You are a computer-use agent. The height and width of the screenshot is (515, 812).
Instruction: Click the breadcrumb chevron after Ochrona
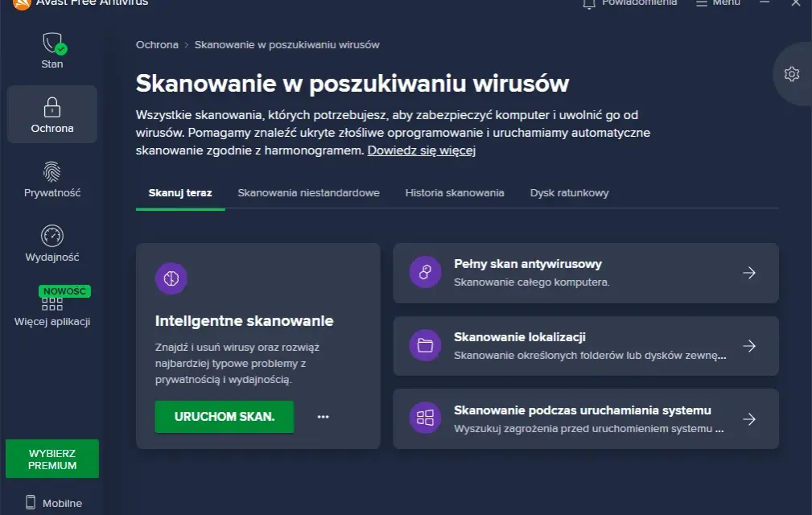click(x=187, y=46)
